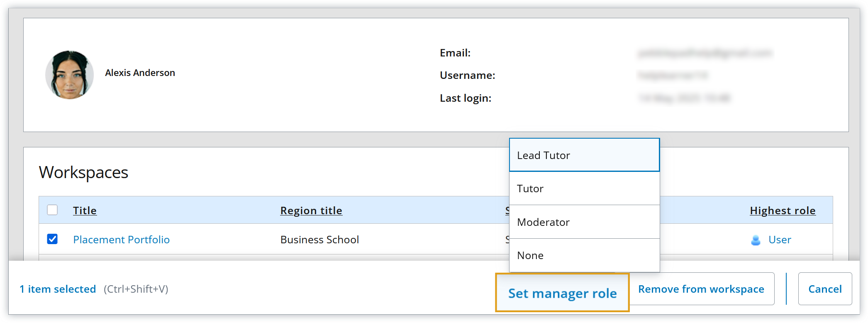
Task: Open the Placement Portfolio workspace link
Action: [121, 240]
